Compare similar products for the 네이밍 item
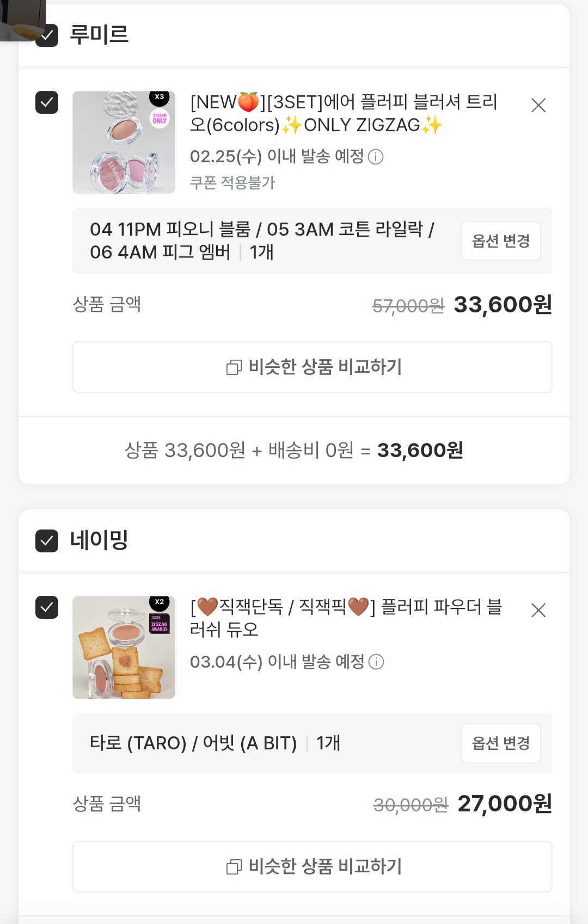This screenshot has height=924, width=588. [313, 866]
